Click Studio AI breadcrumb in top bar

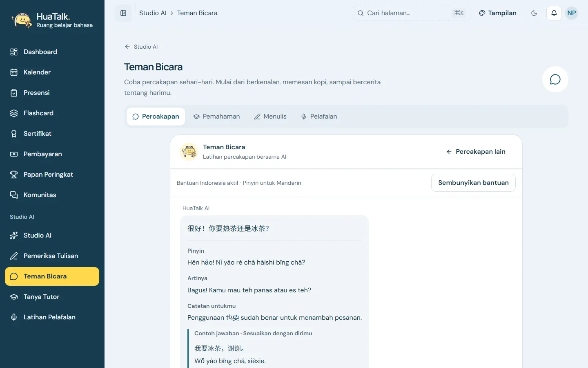pyautogui.click(x=153, y=13)
